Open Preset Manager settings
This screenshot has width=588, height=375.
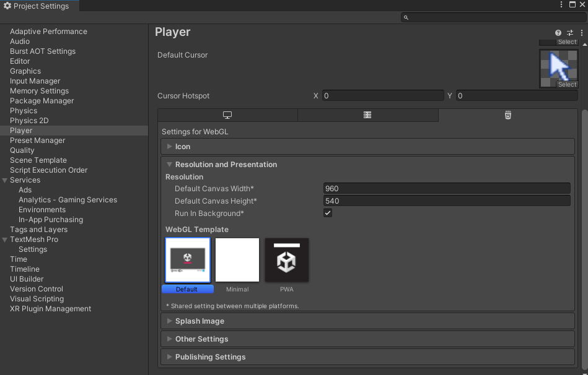(38, 140)
